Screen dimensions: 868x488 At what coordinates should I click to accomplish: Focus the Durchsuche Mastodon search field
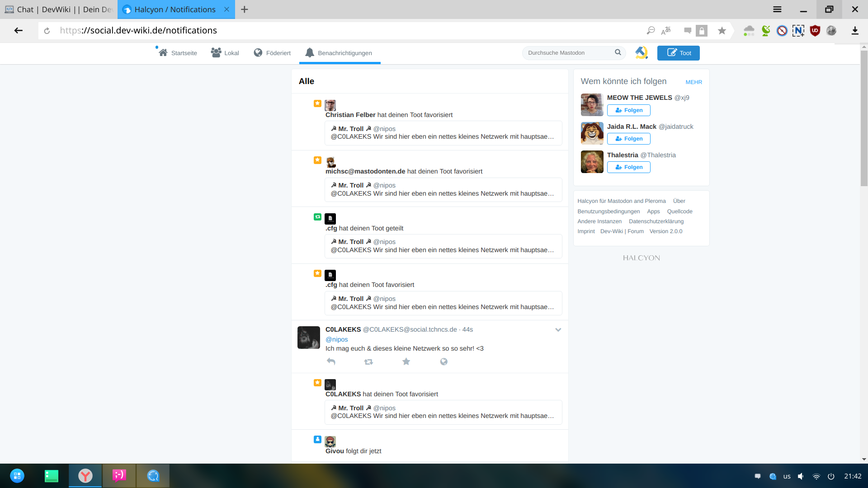click(567, 53)
